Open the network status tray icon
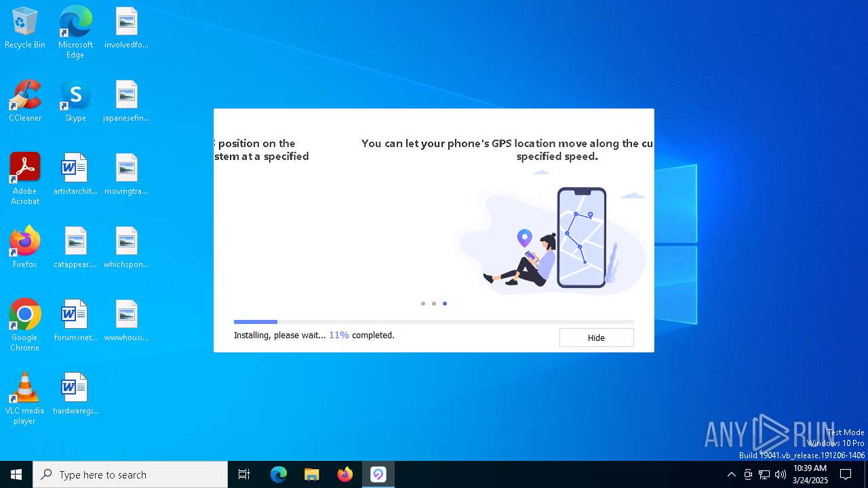 point(764,474)
